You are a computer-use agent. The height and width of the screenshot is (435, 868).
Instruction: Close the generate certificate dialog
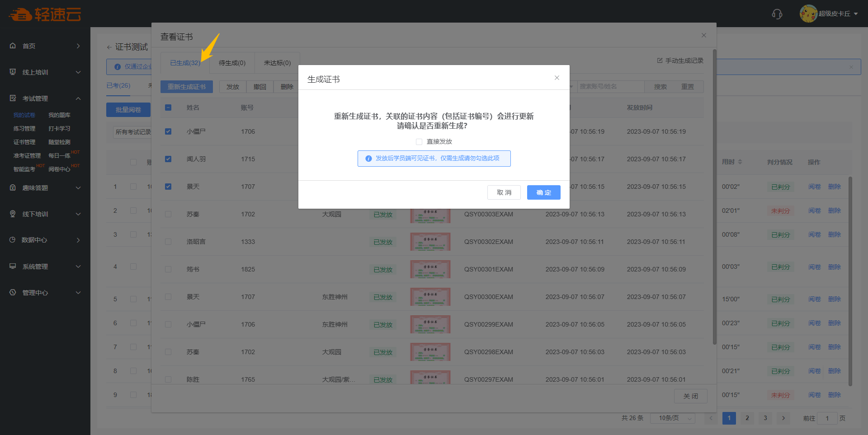[x=557, y=78]
